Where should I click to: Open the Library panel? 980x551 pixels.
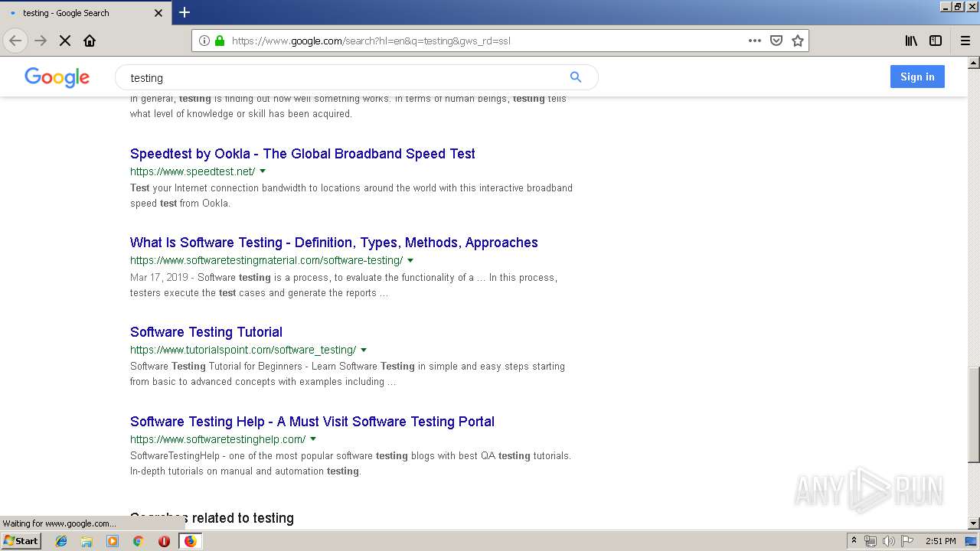pyautogui.click(x=911, y=41)
